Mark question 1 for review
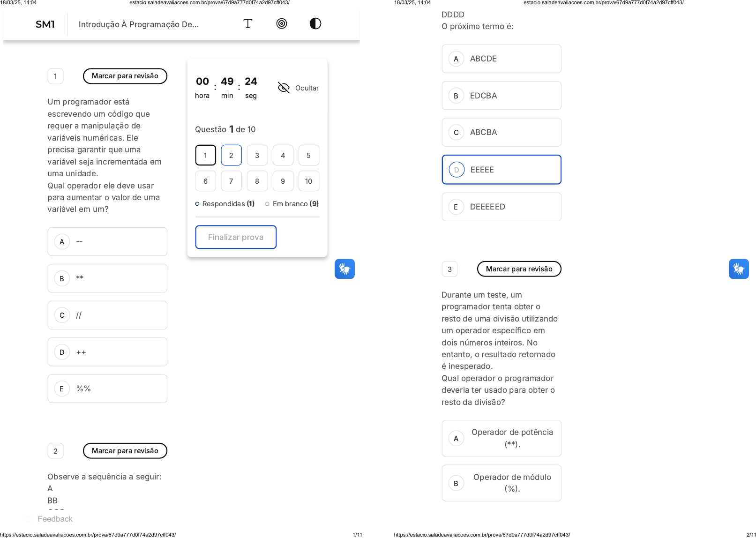 [x=125, y=76]
